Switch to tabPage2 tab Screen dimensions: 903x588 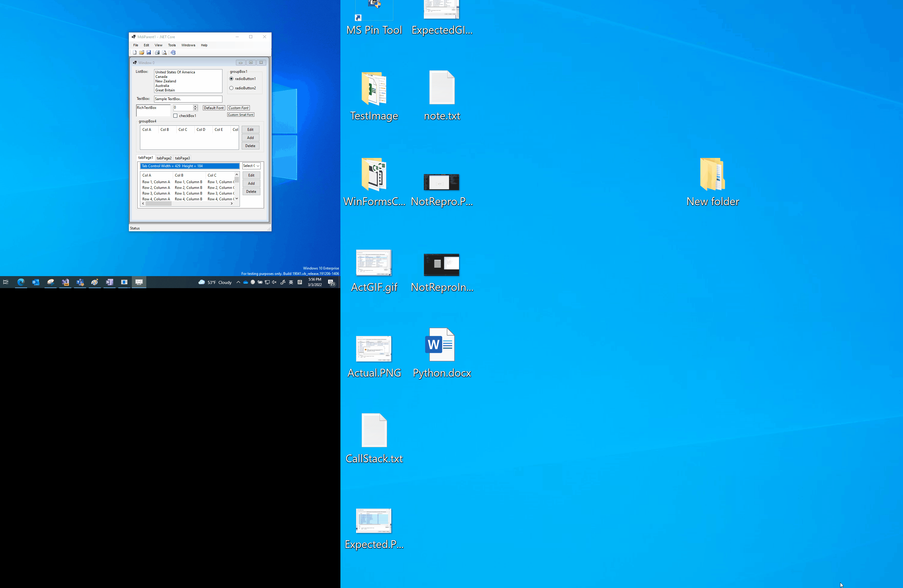[x=164, y=158]
